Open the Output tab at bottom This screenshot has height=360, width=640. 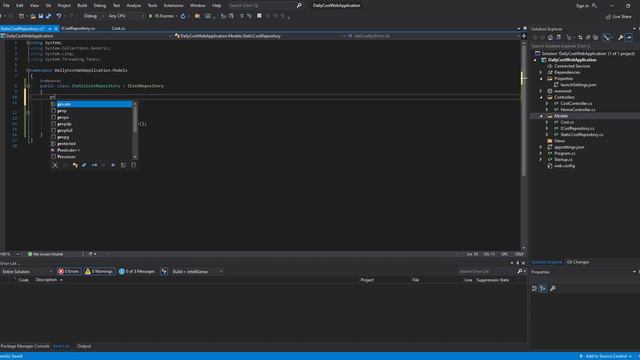84,346
